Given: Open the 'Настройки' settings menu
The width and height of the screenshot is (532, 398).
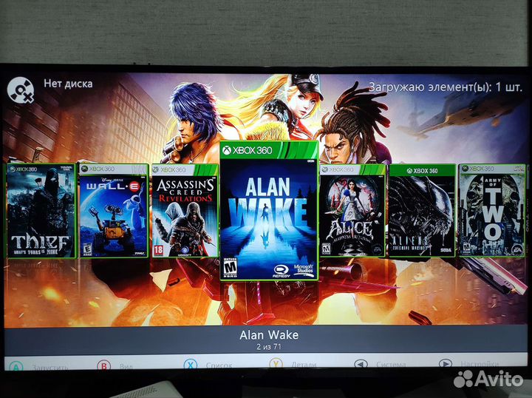Looking at the screenshot, I should pyautogui.click(x=480, y=364).
